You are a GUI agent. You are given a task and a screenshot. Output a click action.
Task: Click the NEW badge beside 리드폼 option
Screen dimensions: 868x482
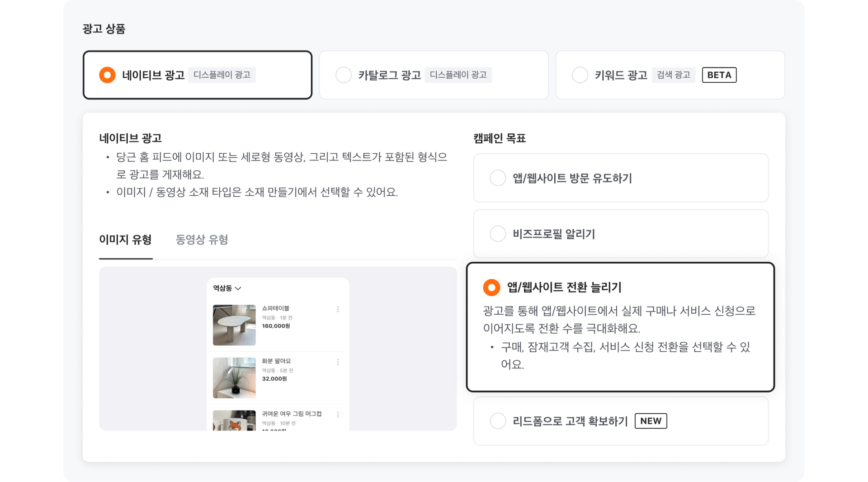651,421
